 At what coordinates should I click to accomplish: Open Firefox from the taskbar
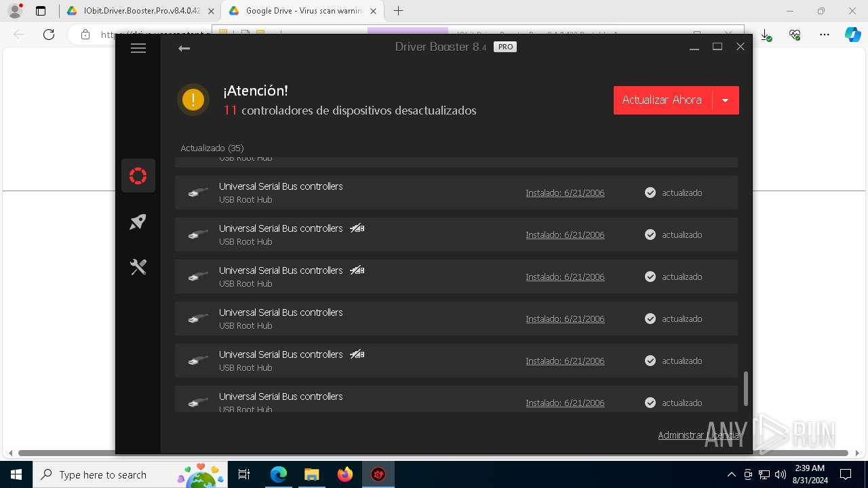coord(345,474)
